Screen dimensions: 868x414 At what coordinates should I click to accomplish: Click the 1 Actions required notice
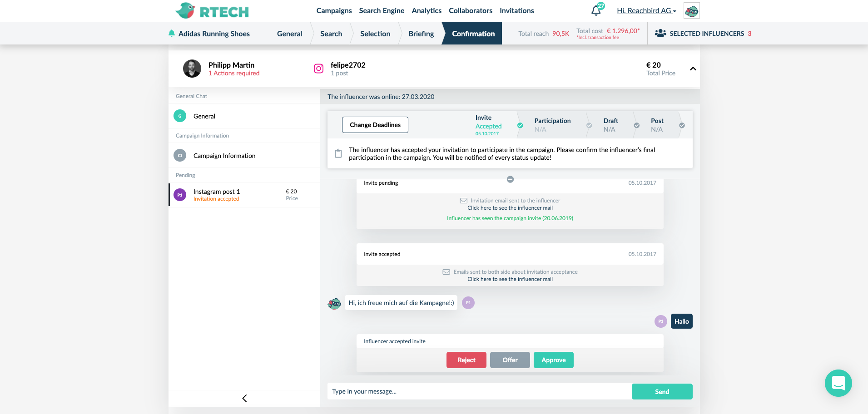pyautogui.click(x=234, y=73)
